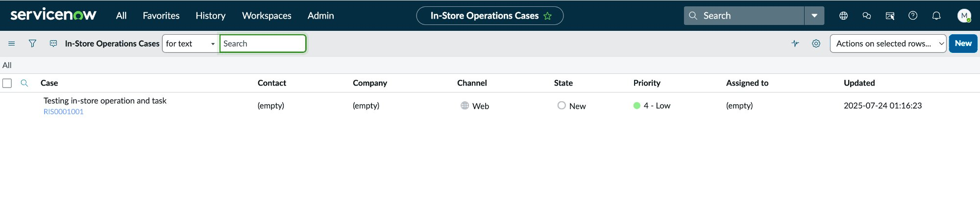Open 'Actions on selected rows' dropdown
The image size is (980, 209).
pos(888,44)
